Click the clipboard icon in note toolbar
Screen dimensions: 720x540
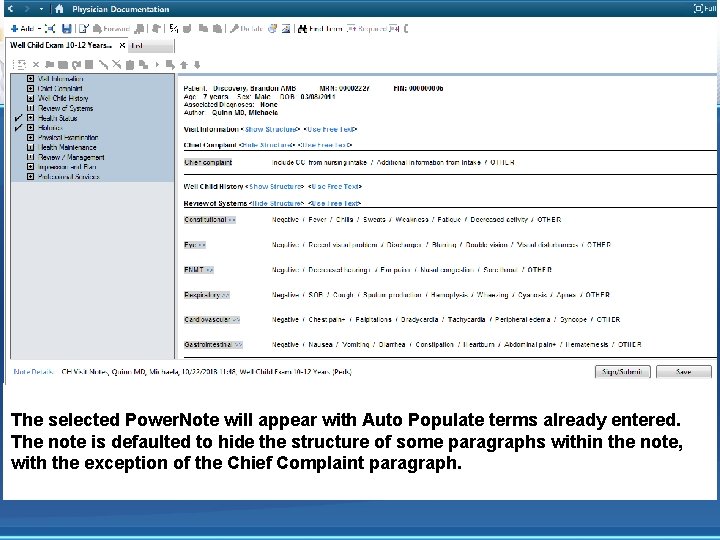[x=130, y=65]
